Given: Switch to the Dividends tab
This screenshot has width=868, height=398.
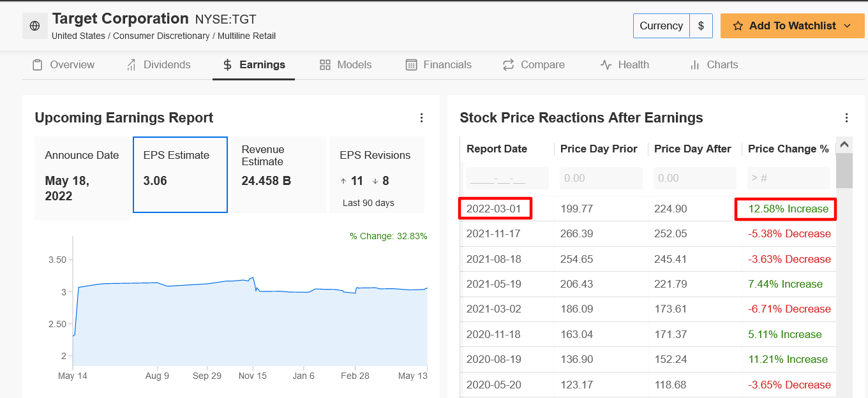Looking at the screenshot, I should pos(166,64).
